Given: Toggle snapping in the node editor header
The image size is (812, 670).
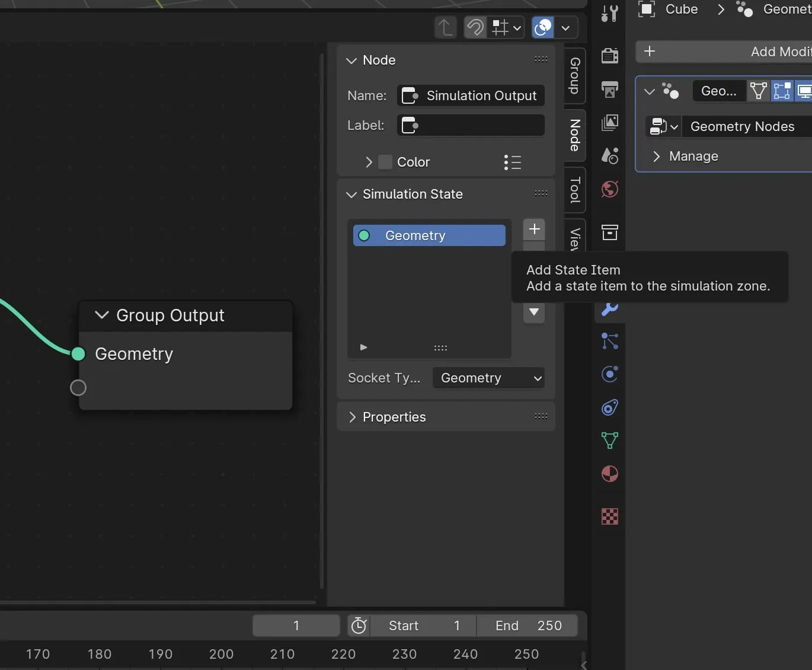Looking at the screenshot, I should [475, 27].
